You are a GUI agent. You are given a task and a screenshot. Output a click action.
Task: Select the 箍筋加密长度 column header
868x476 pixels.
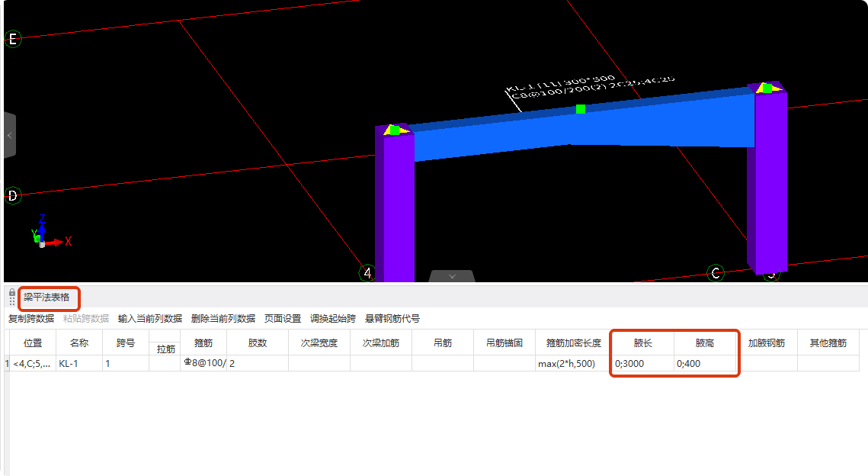pos(574,343)
